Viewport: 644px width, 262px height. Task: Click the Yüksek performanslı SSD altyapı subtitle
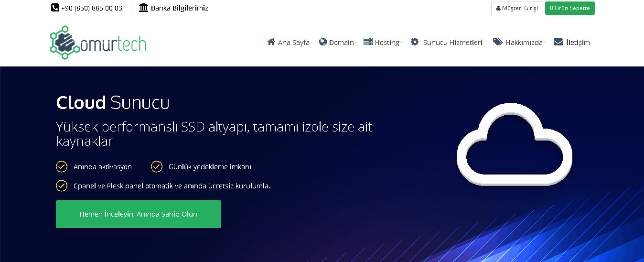pyautogui.click(x=214, y=134)
